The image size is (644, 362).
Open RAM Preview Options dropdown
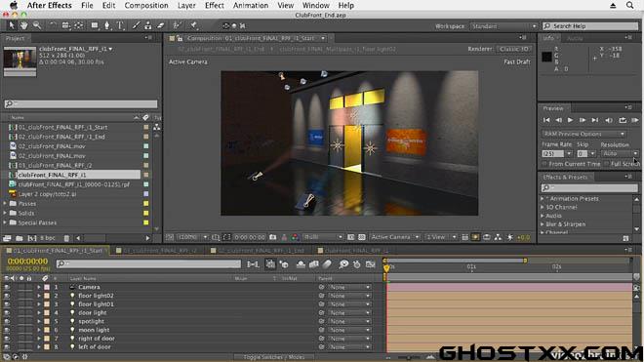pos(584,134)
